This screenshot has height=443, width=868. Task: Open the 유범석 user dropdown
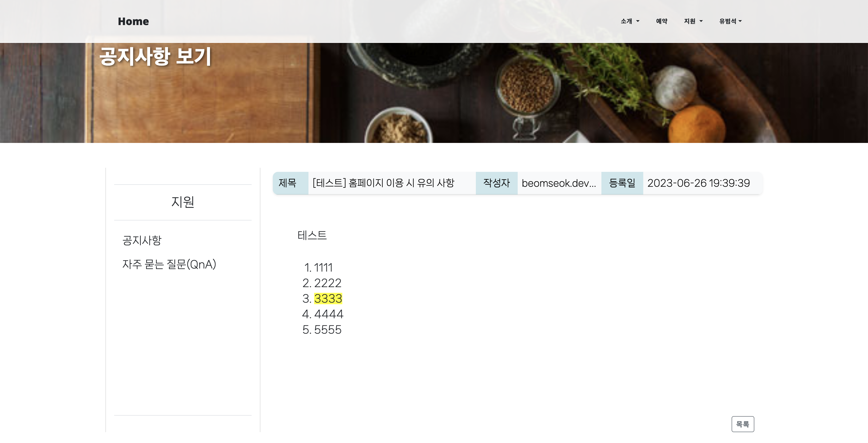point(730,21)
